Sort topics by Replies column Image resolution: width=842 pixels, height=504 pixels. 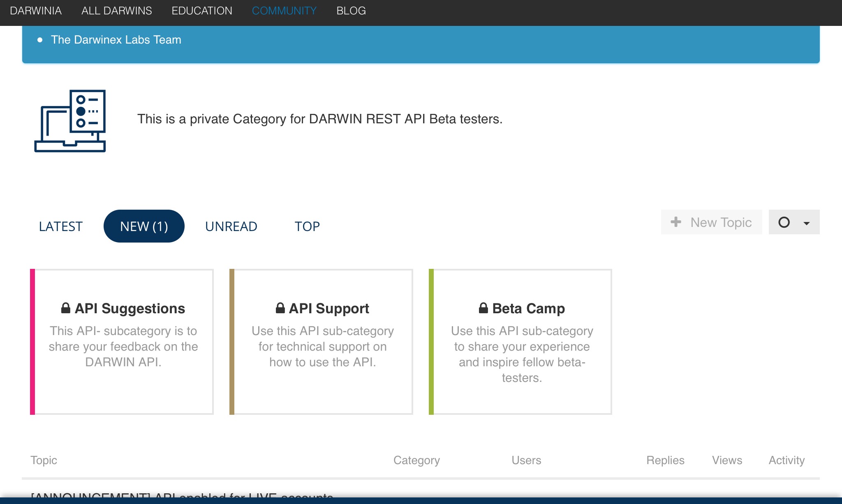pos(665,460)
